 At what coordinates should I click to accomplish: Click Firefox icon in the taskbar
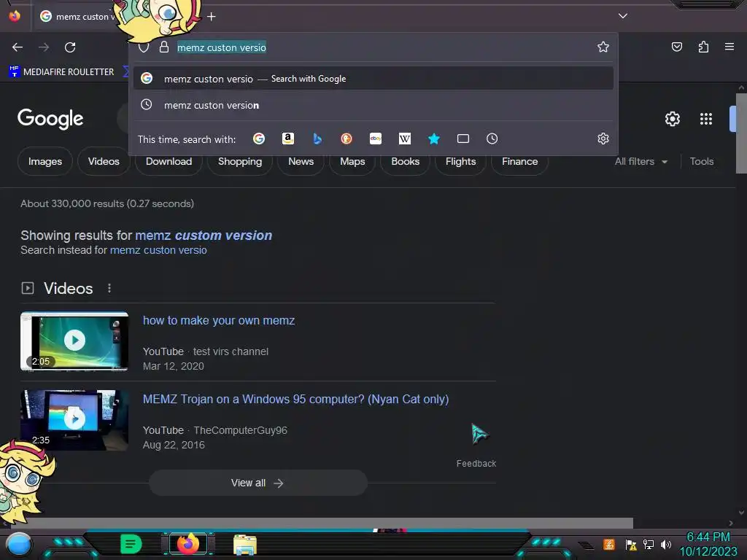point(188,544)
